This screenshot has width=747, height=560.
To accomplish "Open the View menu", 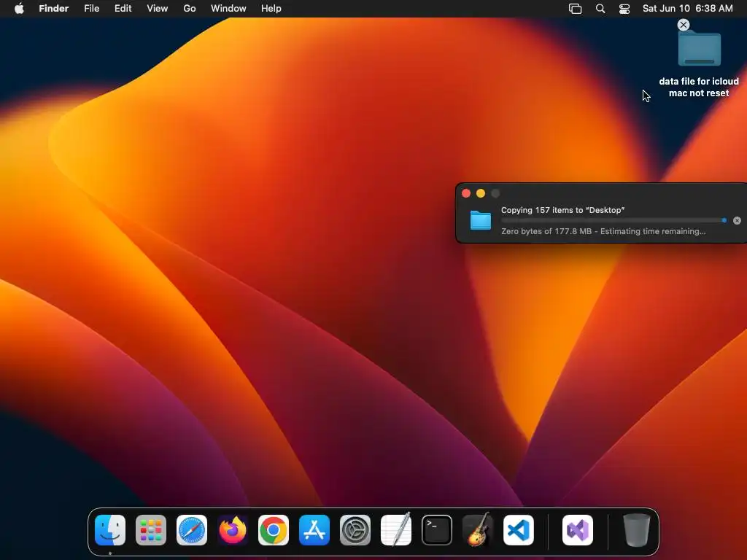I will pyautogui.click(x=158, y=9).
